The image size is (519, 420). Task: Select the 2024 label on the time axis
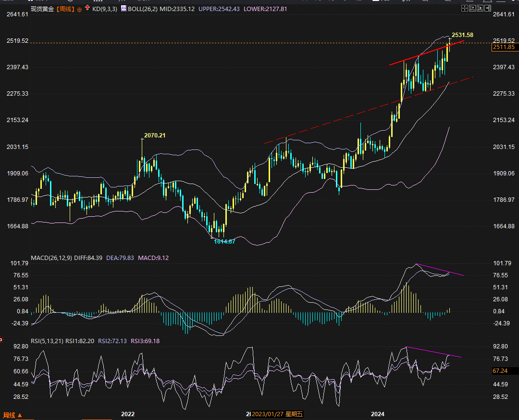(x=378, y=414)
